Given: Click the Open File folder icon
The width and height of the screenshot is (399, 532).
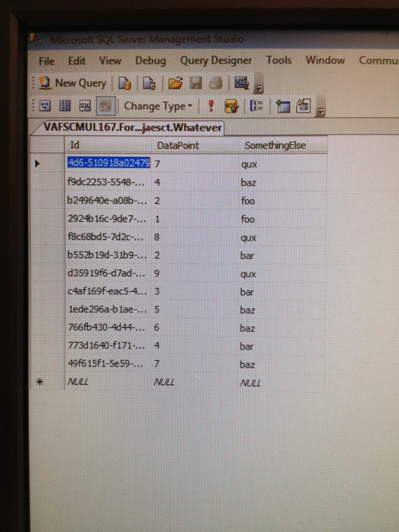Looking at the screenshot, I should 175,83.
